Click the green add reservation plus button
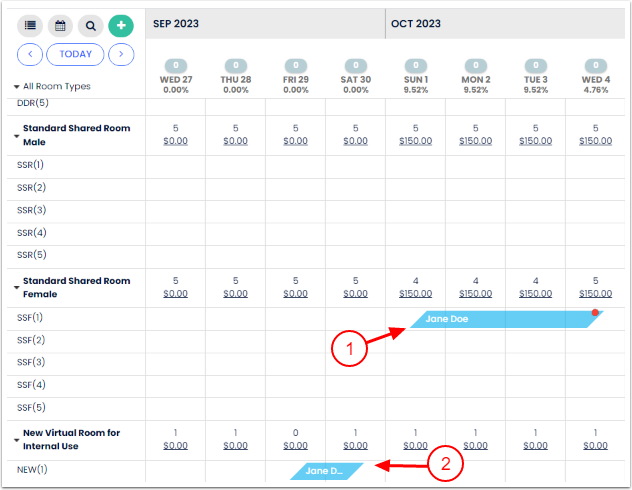 coord(120,26)
